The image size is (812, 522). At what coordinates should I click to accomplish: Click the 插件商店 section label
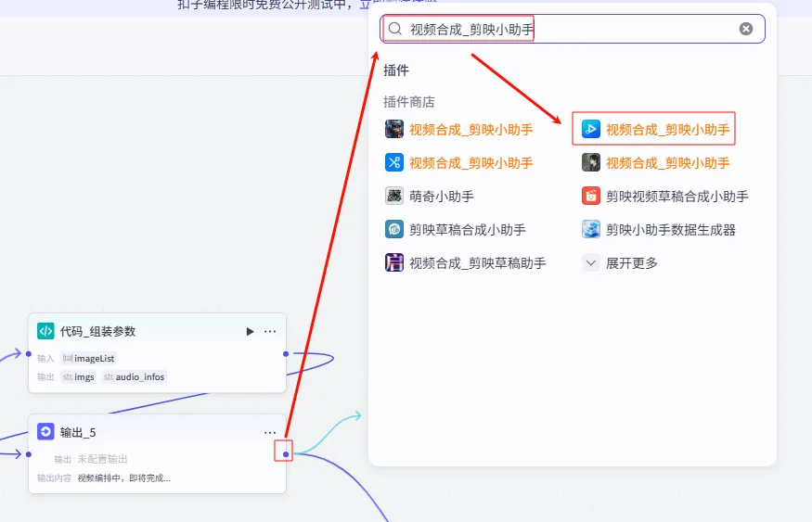tap(409, 102)
